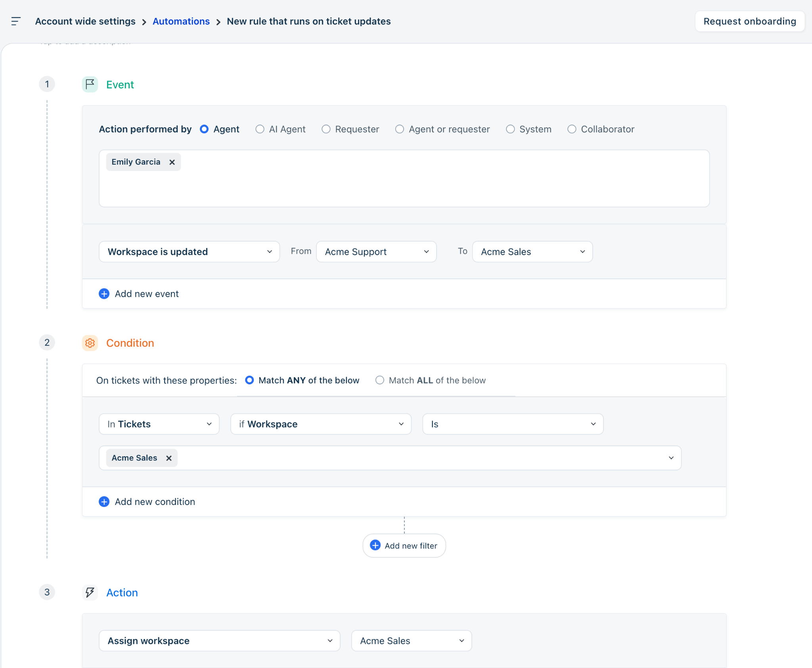Open the To Acme Sales dropdown

point(532,252)
